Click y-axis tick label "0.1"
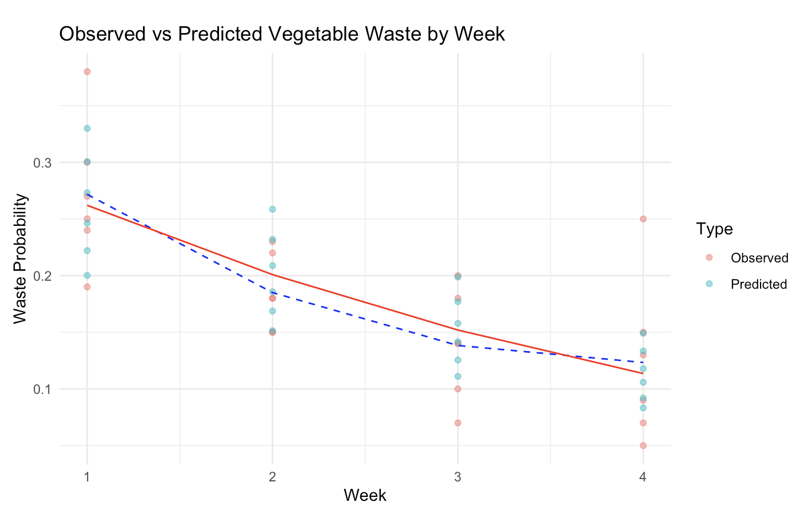Screen dimensions: 812x518 42,389
